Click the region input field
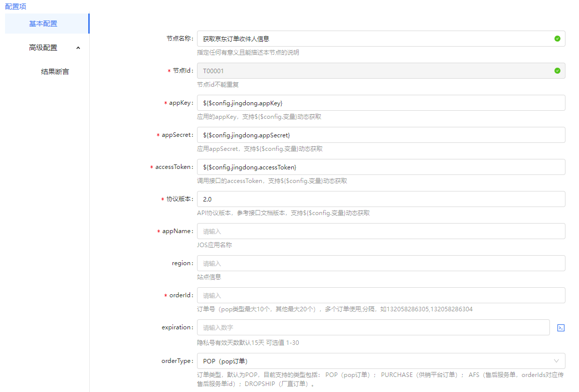The width and height of the screenshot is (579, 392). (381, 263)
